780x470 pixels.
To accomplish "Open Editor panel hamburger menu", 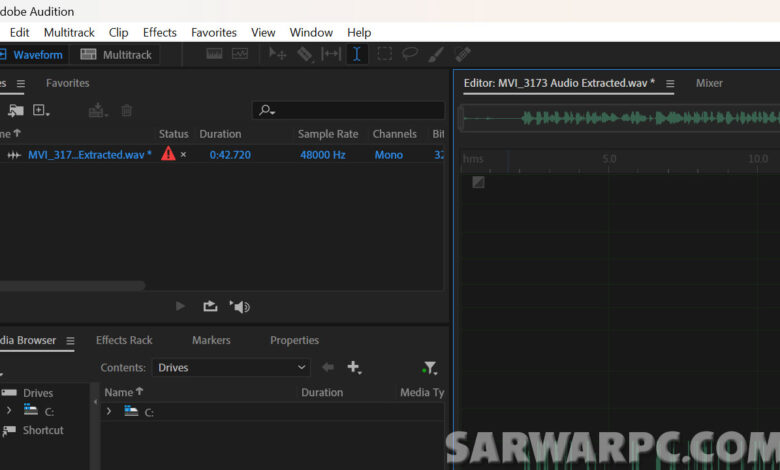I will pyautogui.click(x=670, y=84).
